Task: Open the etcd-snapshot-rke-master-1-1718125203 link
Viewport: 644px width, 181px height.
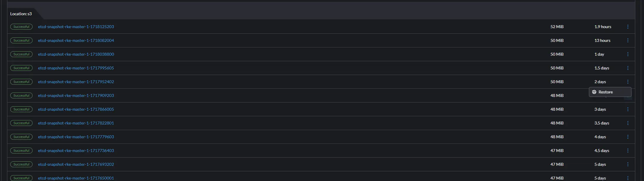Action: (x=76, y=27)
